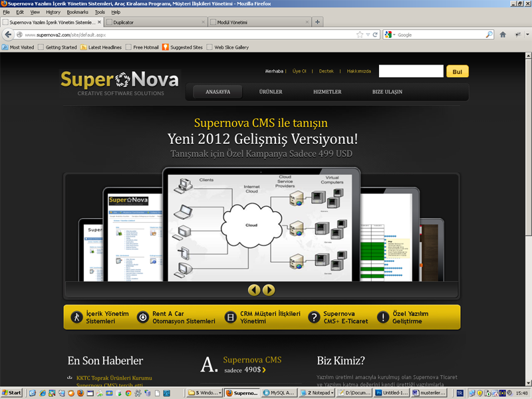Open the View menu
The height and width of the screenshot is (399, 532).
pos(35,12)
